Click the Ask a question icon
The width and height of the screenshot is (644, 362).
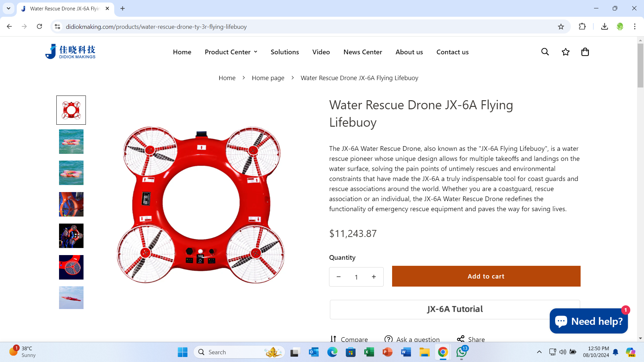click(x=388, y=339)
